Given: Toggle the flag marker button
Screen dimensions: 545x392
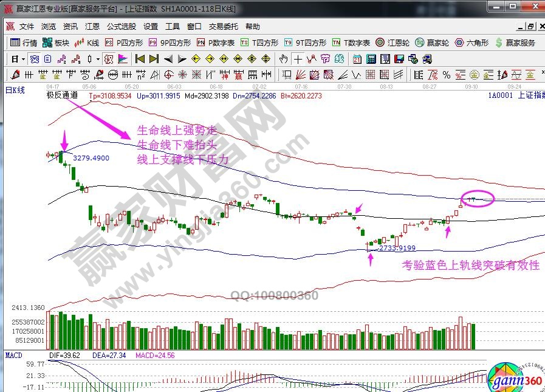Looking at the screenshot, I should pos(122,59).
